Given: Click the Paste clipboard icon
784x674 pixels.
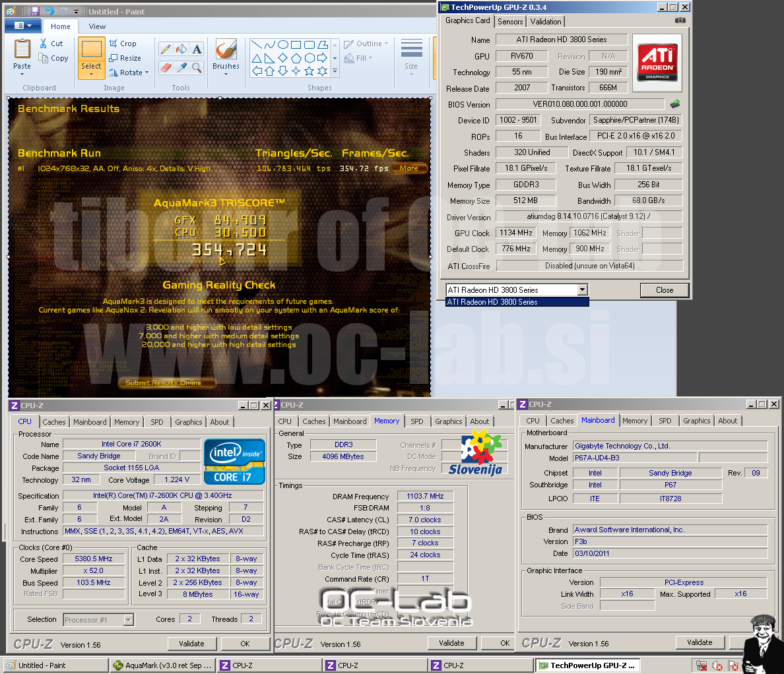Looking at the screenshot, I should coord(22,49).
